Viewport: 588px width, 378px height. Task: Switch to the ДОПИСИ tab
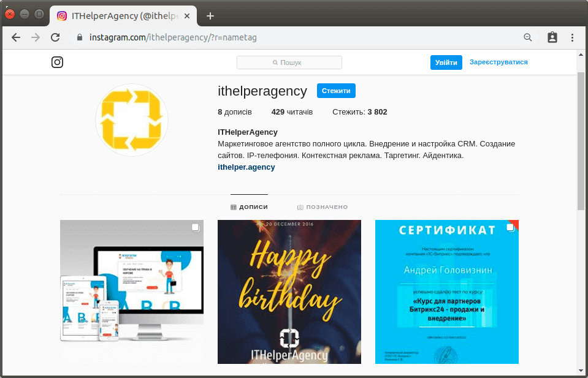pos(249,207)
